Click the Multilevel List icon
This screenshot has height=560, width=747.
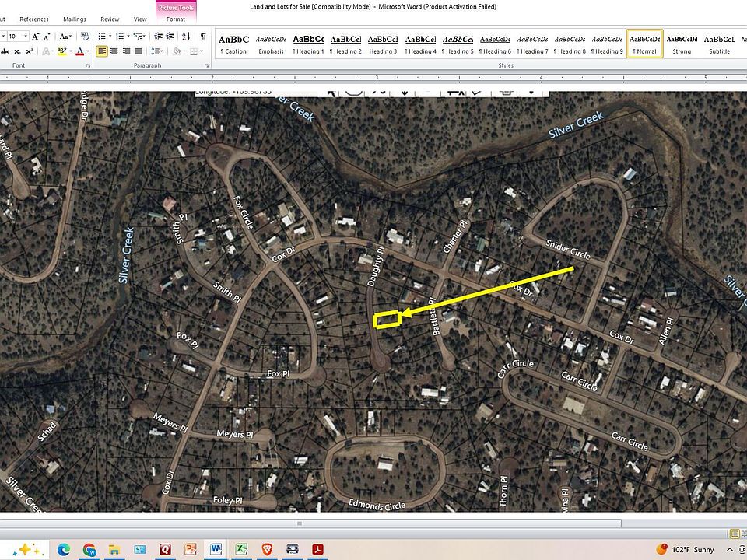[x=139, y=37]
